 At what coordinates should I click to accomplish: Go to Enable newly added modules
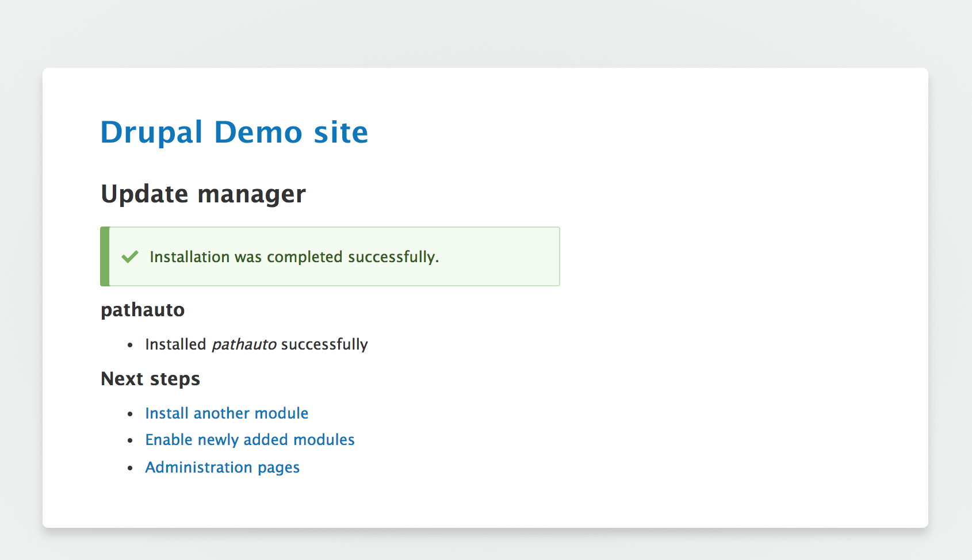pos(250,440)
